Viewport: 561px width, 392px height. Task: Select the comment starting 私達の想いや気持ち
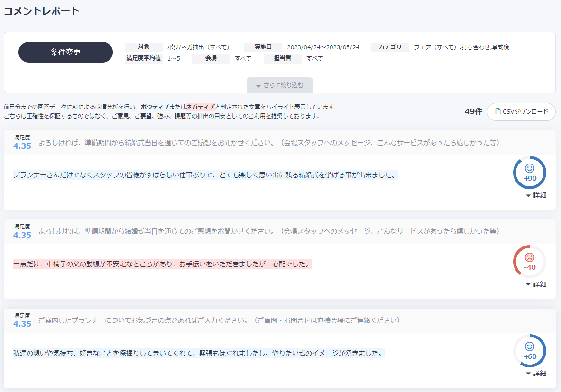pos(199,354)
